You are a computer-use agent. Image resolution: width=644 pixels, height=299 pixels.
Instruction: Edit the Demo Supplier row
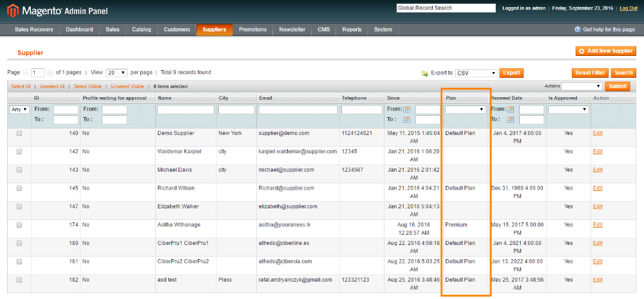(598, 133)
